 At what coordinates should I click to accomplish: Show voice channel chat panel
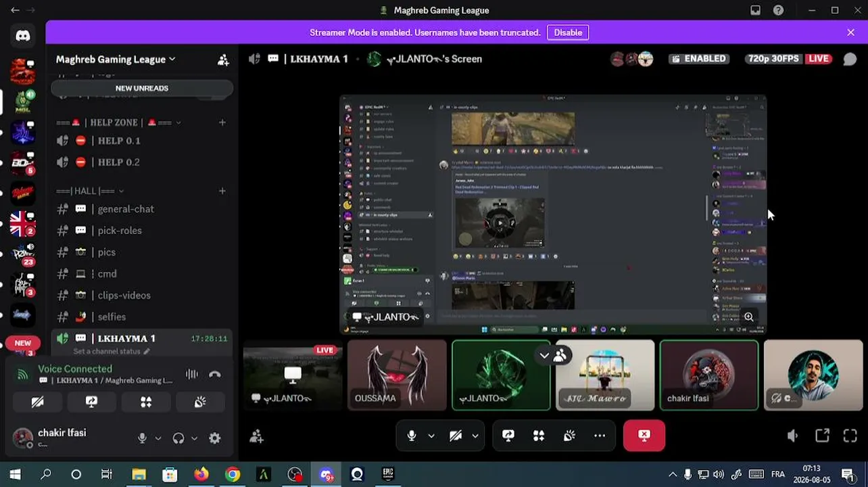pos(850,59)
